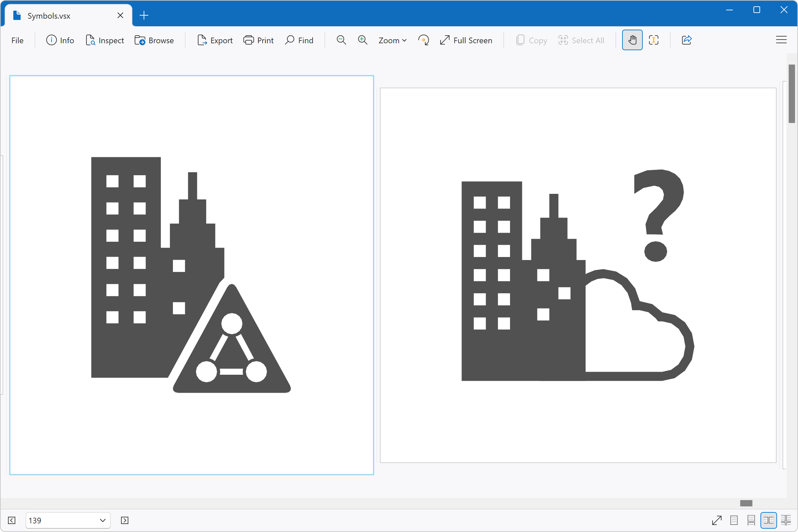Export the document
The image size is (798, 532).
[215, 40]
